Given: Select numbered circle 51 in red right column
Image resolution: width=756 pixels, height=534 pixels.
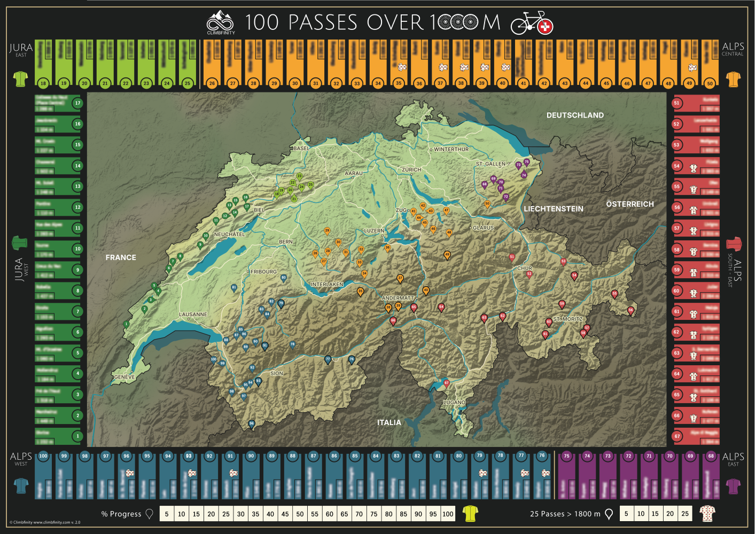Looking at the screenshot, I should 677,103.
